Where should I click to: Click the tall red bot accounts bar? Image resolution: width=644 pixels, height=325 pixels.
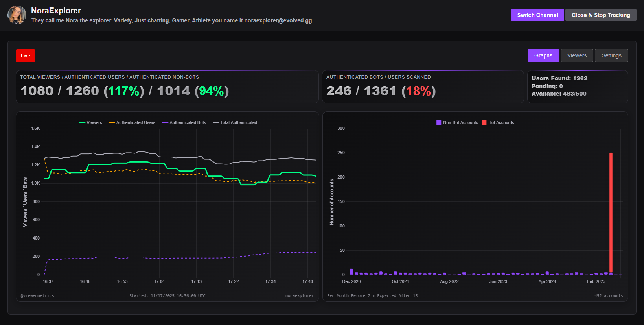[x=611, y=212]
